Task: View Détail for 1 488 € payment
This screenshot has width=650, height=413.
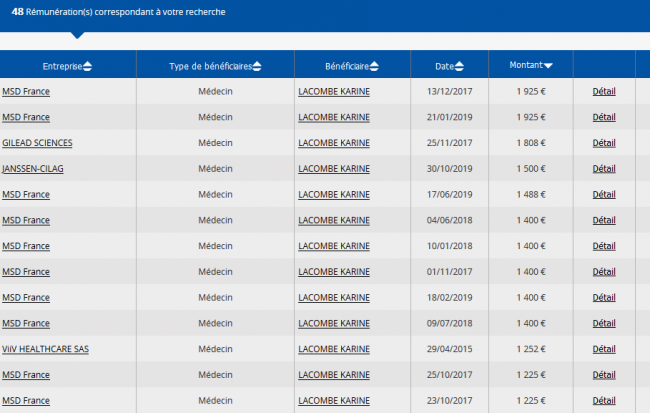Action: pyautogui.click(x=604, y=194)
